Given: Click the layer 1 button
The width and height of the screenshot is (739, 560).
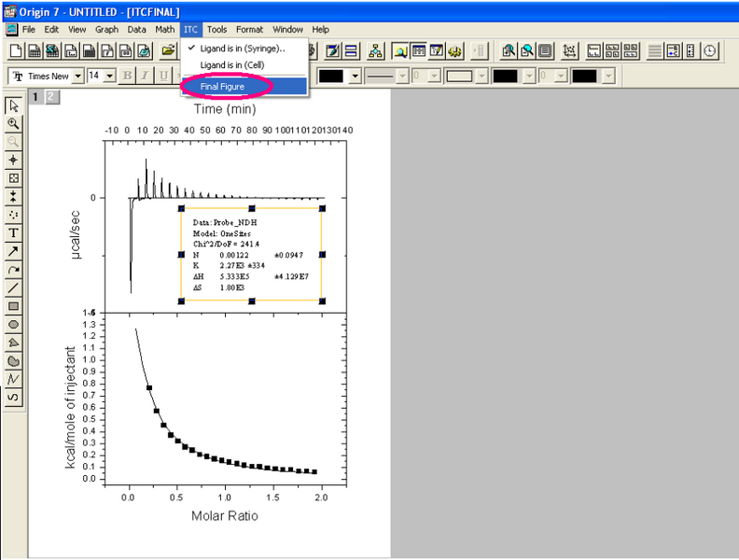Looking at the screenshot, I should tap(35, 97).
